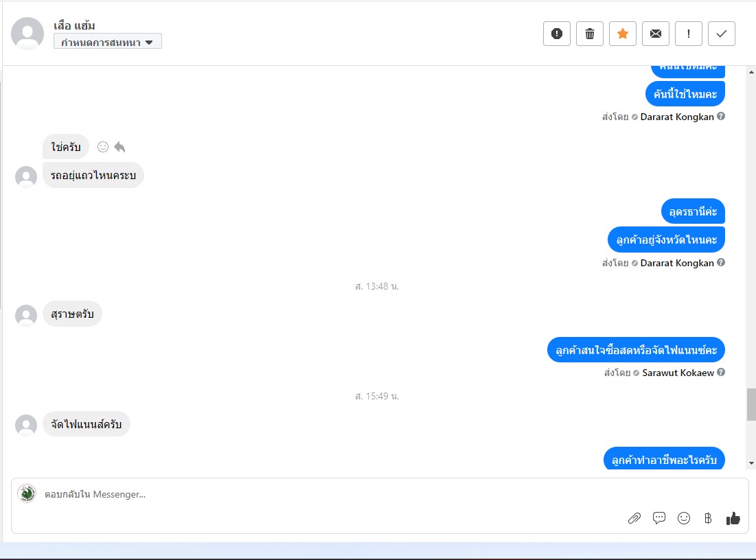
Task: Toggle the orange star follow-up marker
Action: pyautogui.click(x=622, y=34)
